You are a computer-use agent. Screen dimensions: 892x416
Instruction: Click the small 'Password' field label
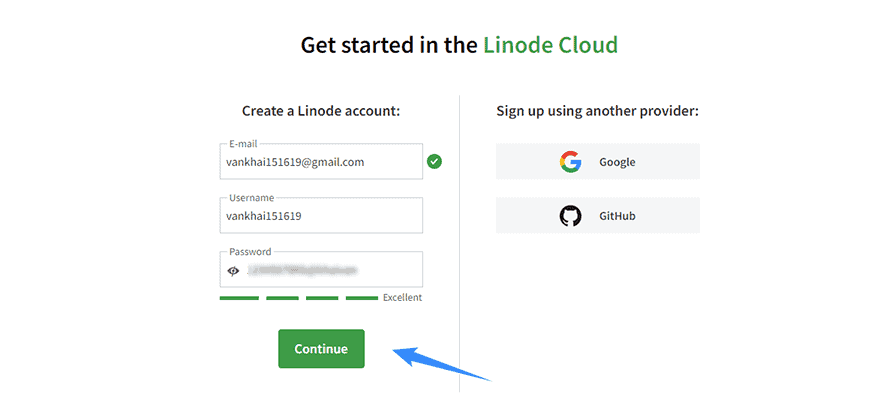point(250,252)
